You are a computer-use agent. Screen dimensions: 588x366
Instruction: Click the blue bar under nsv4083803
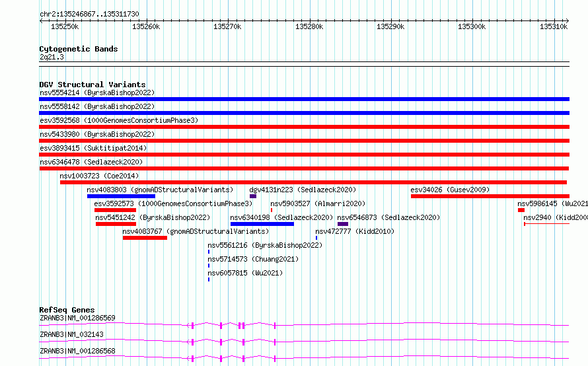point(121,196)
